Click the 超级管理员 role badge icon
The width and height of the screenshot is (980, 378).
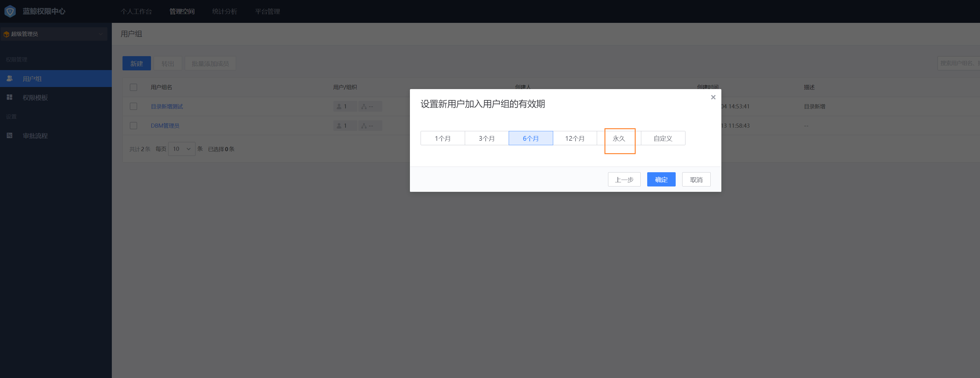[x=7, y=34]
